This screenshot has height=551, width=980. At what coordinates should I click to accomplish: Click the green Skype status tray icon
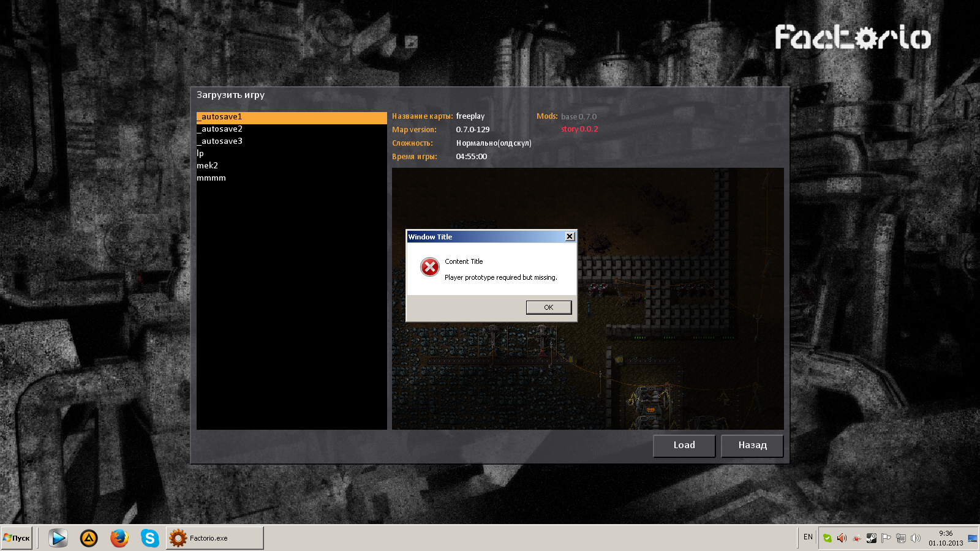point(827,538)
